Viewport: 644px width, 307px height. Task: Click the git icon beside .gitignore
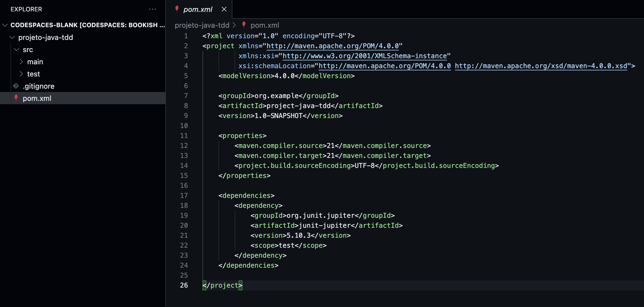pyautogui.click(x=16, y=86)
